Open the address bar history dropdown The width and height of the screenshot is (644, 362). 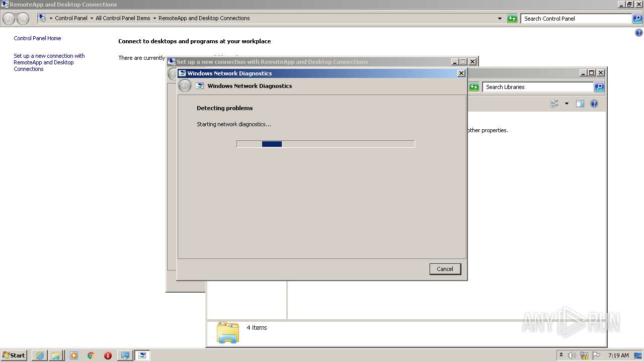click(x=500, y=19)
